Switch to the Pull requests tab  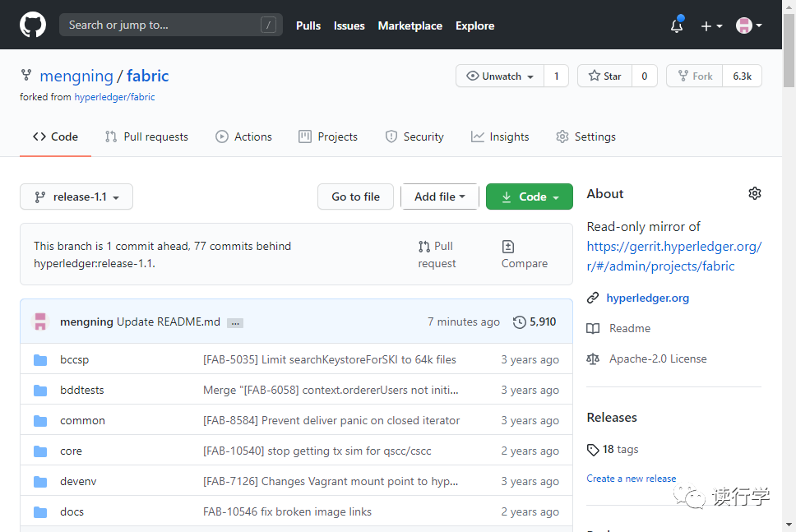click(x=146, y=136)
